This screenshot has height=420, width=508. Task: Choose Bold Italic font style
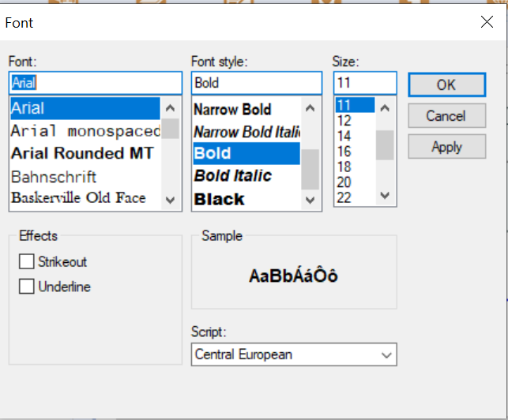(233, 175)
